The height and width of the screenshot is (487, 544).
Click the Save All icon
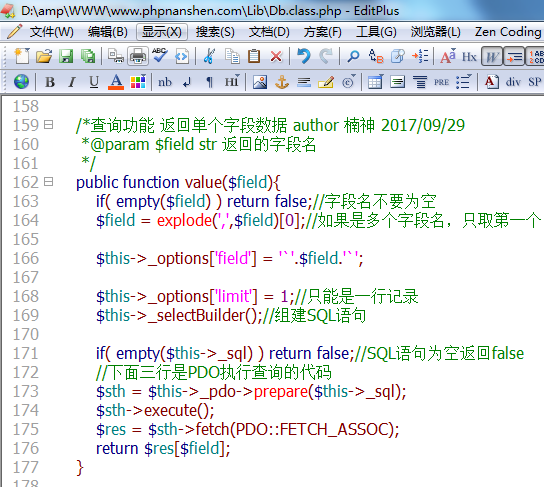tap(88, 56)
